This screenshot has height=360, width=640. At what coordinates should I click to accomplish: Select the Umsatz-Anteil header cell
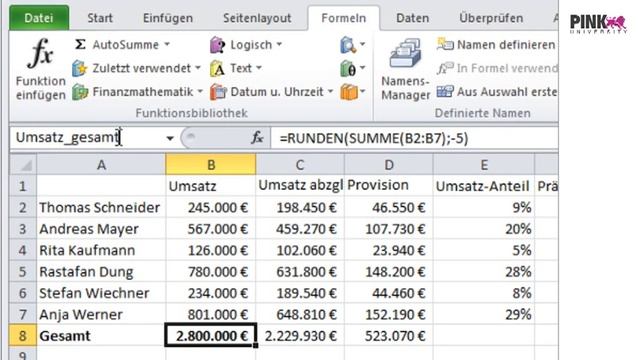pos(484,186)
